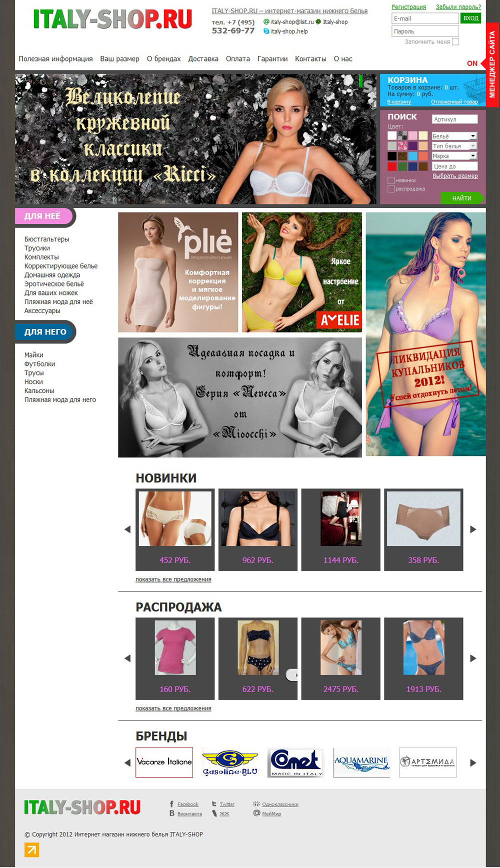Open the Артемида brand logo
This screenshot has height=868, width=500.
(x=428, y=762)
